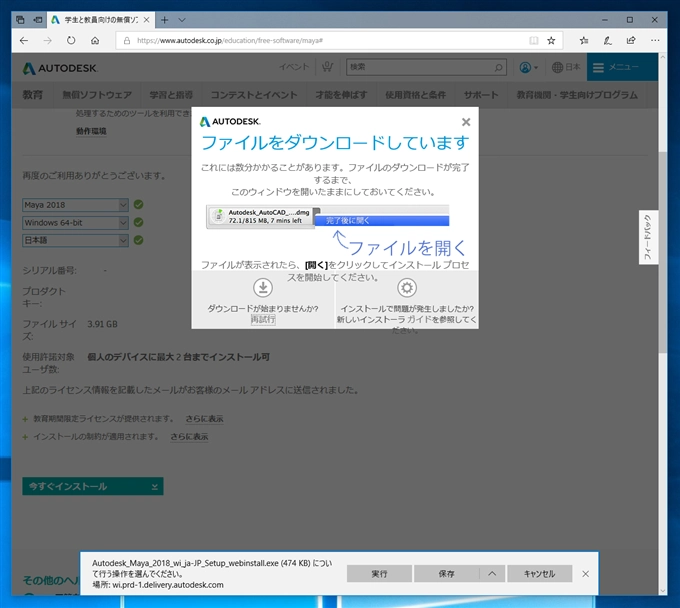Select 才能を伸ばす navigation item

(x=341, y=95)
